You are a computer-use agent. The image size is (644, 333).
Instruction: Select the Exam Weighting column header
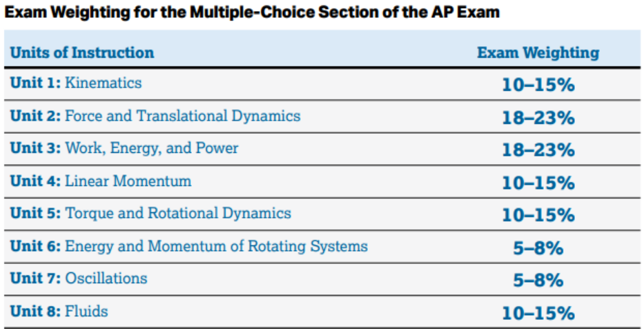tap(538, 52)
